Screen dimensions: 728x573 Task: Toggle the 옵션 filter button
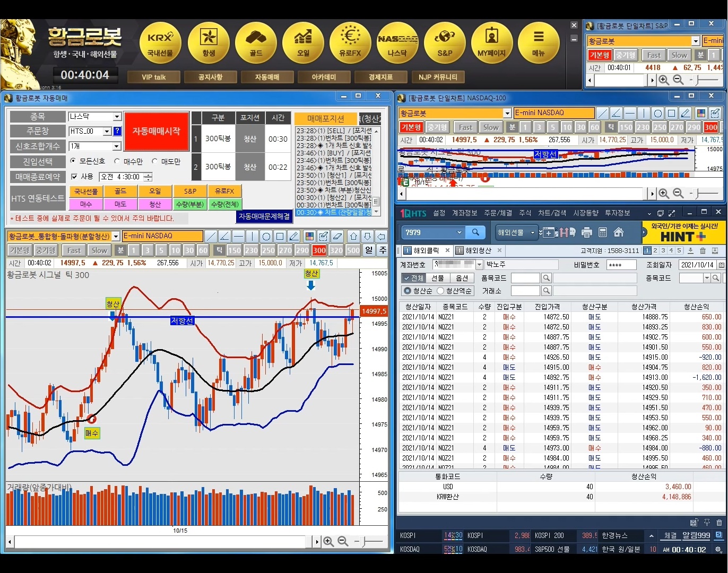click(x=462, y=278)
